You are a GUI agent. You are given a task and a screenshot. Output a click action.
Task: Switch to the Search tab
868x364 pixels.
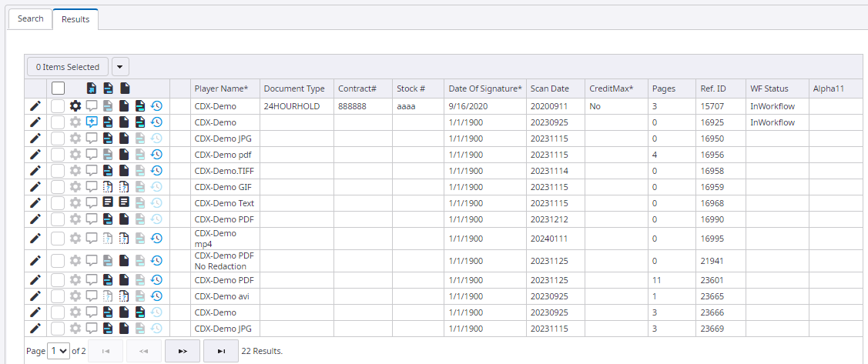click(x=31, y=18)
